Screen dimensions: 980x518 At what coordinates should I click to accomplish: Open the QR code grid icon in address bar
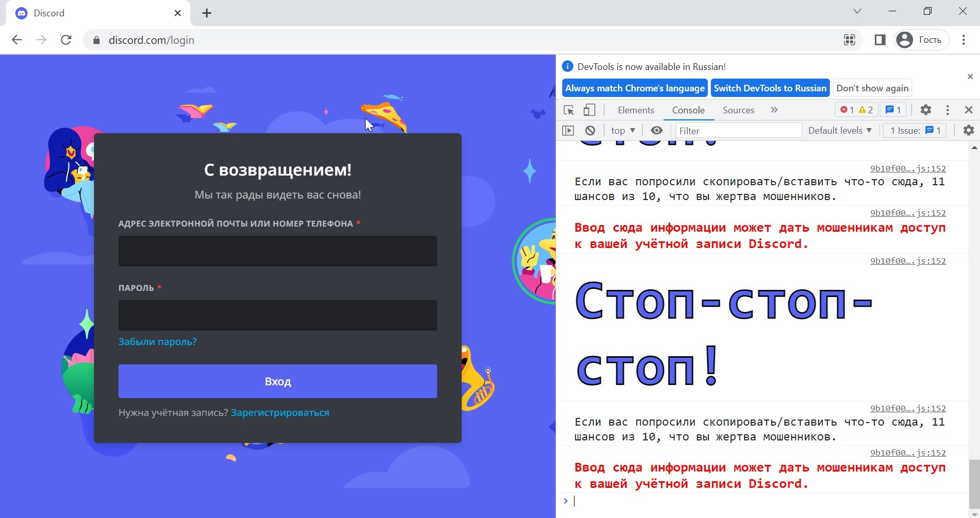pyautogui.click(x=849, y=40)
